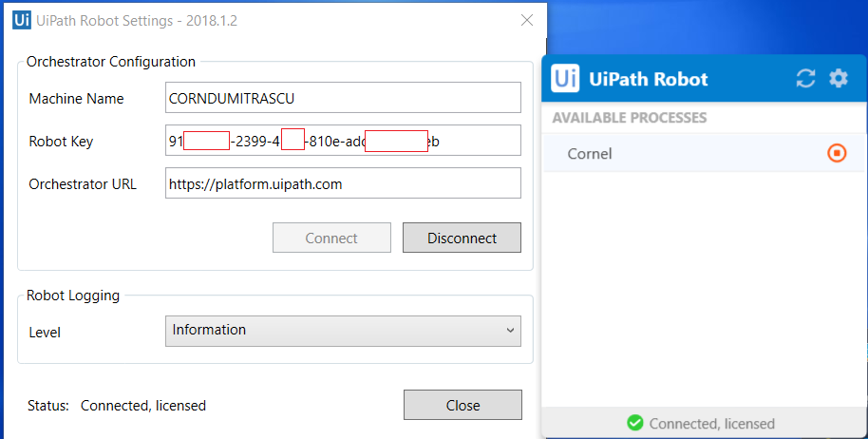
Task: Click the UiPath Robot tray logo
Action: [x=566, y=79]
